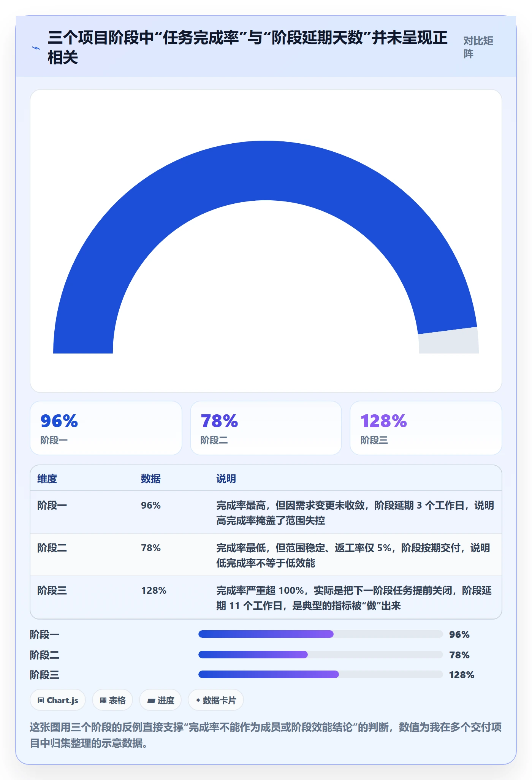
Task: Click the 128% cell in the table
Action: (154, 590)
